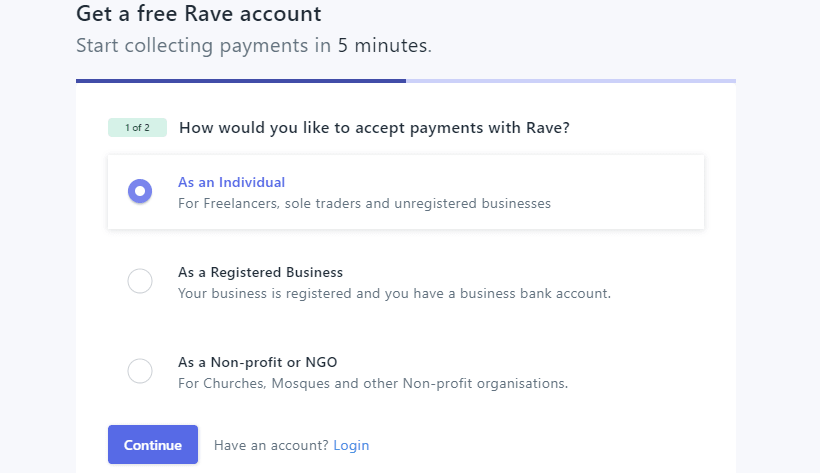Click the 'As a Registered Business' title
This screenshot has width=820, height=473.
click(x=260, y=272)
